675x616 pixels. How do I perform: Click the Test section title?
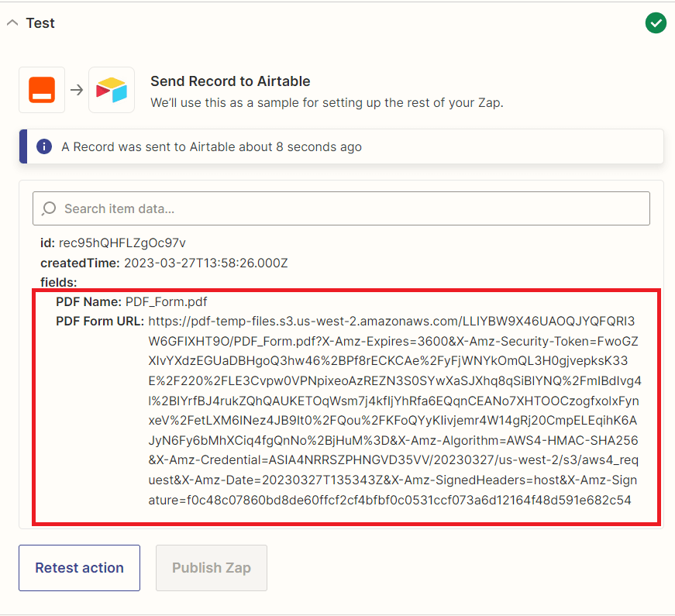40,23
